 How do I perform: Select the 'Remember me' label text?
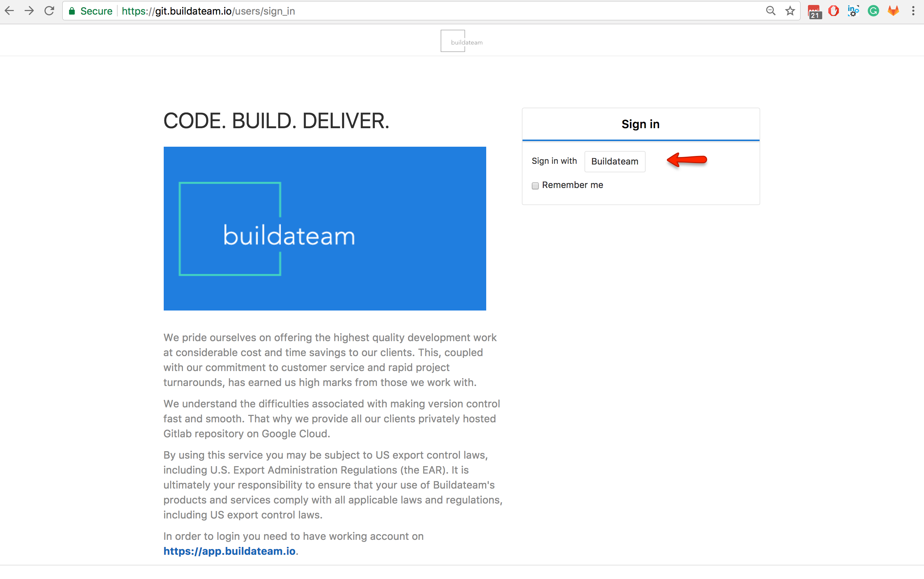pos(572,185)
